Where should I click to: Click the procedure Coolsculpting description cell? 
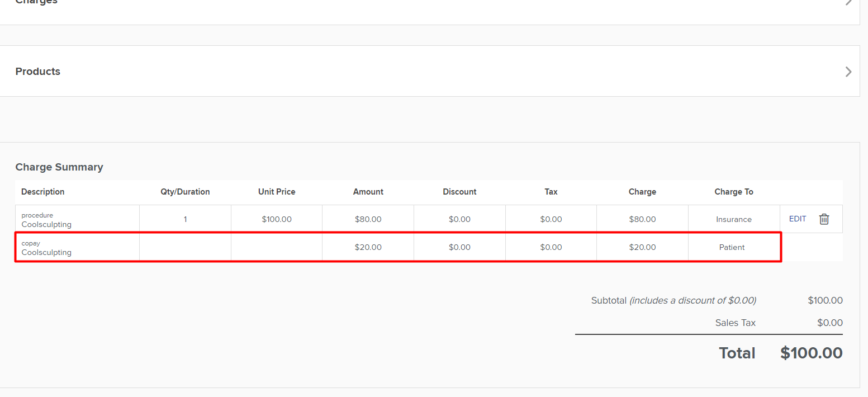coord(77,219)
